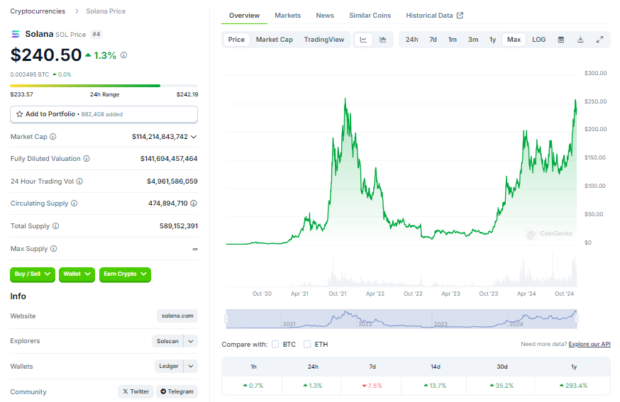Show Fully Diluted Valuation info icon

click(x=87, y=159)
